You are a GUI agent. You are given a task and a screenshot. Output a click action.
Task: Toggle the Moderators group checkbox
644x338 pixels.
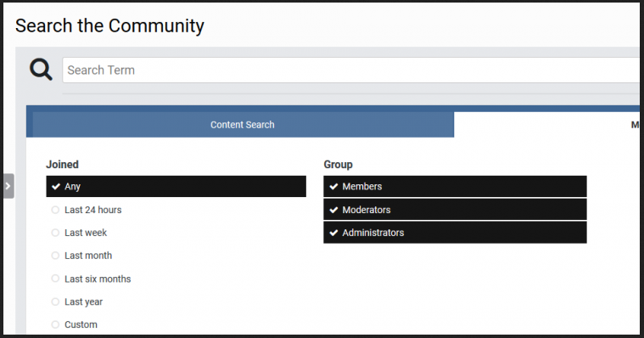455,210
